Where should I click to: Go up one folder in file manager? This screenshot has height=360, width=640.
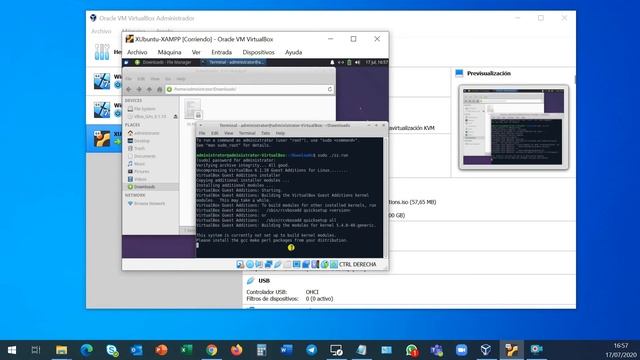[x=149, y=89]
